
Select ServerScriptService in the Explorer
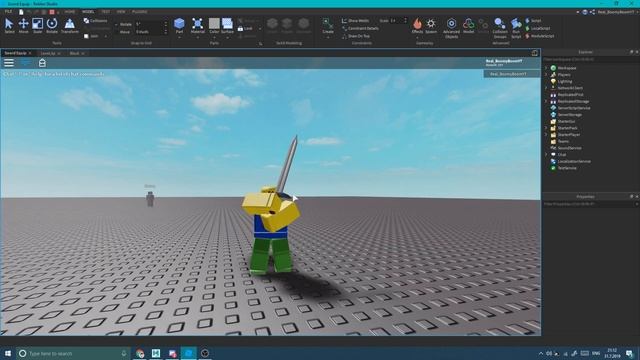(x=574, y=108)
